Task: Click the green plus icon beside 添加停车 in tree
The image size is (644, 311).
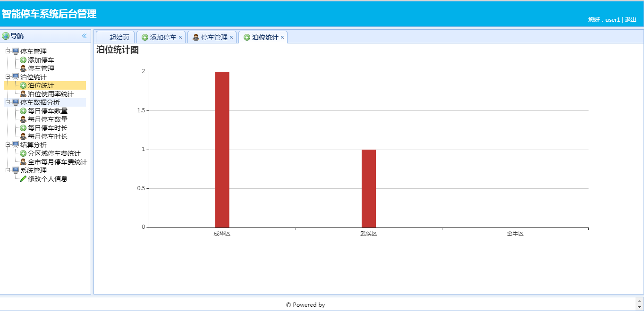Action: click(23, 60)
